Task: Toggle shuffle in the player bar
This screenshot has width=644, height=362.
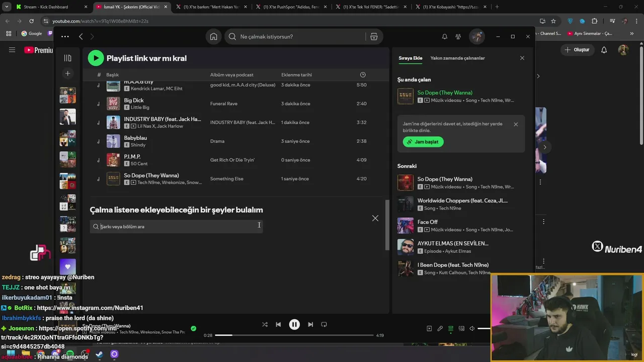Action: click(x=265, y=324)
